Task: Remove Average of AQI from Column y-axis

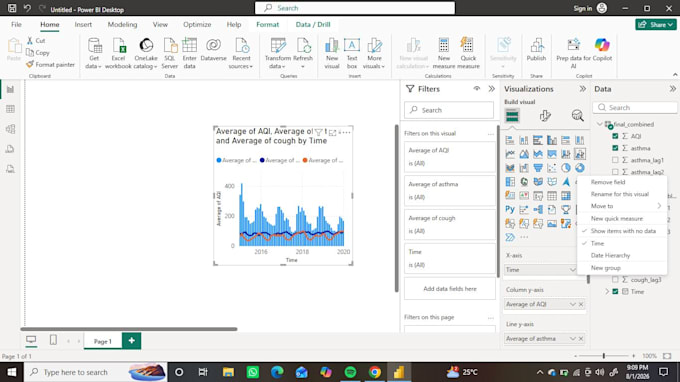Action: point(581,304)
